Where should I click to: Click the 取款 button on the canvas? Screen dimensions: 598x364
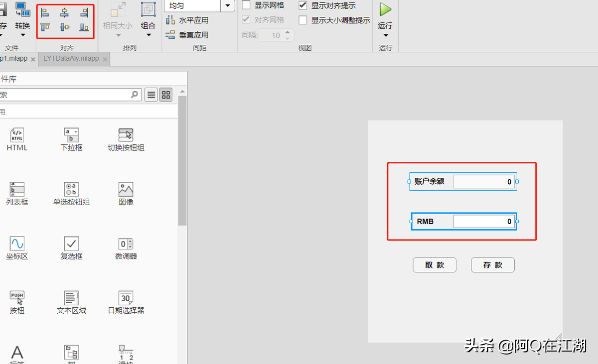pos(434,264)
